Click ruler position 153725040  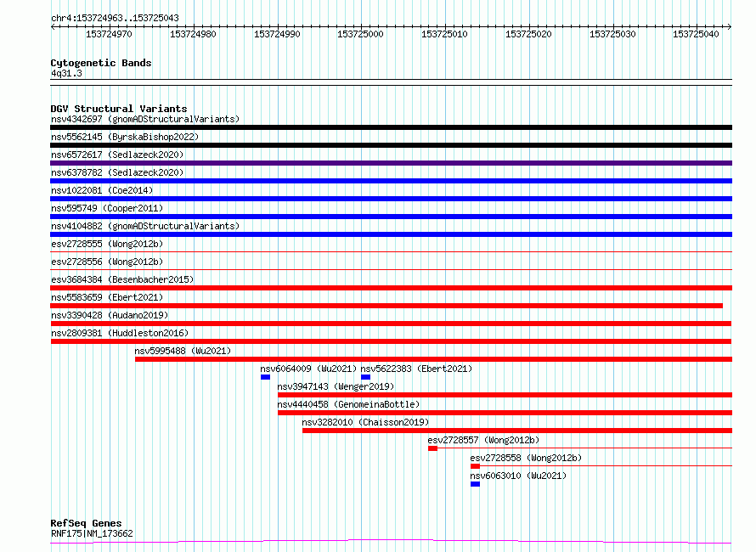click(x=696, y=34)
